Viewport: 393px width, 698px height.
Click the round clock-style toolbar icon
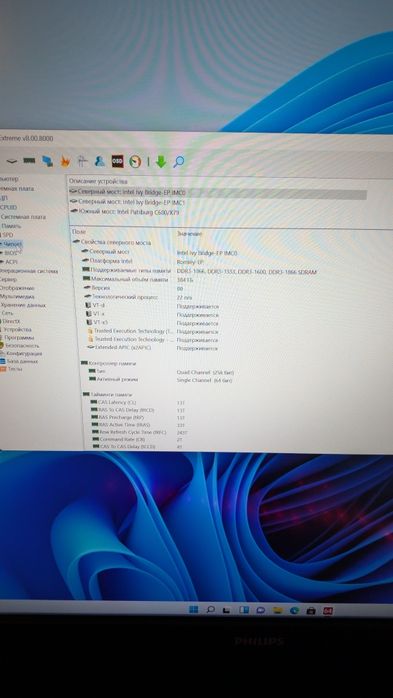pos(135,162)
